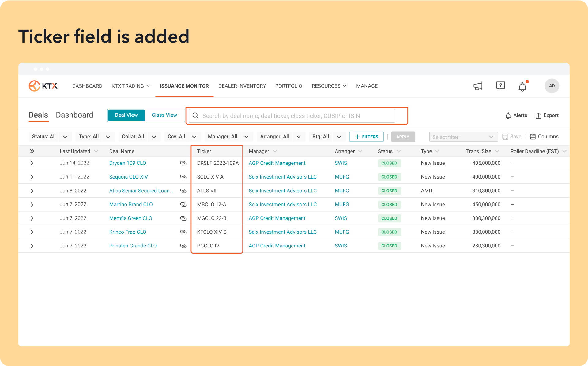
Task: Open the Memfis Green CLO deal link
Action: pyautogui.click(x=130, y=218)
